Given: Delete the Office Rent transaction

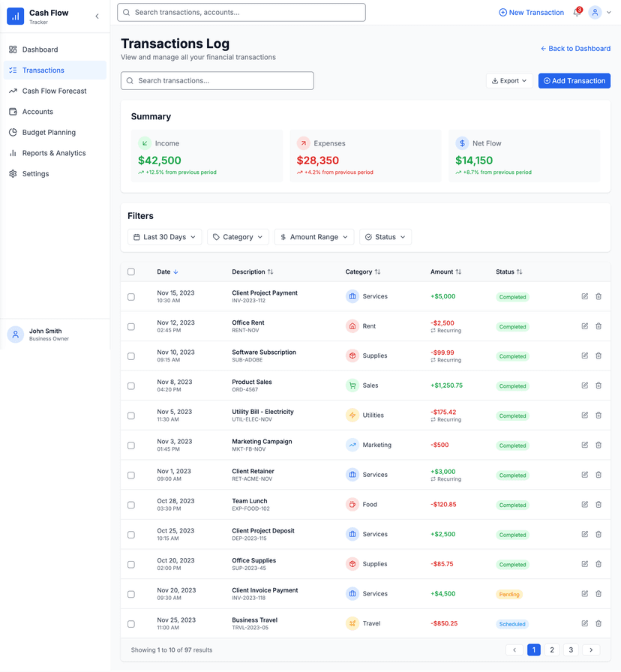Looking at the screenshot, I should (598, 326).
